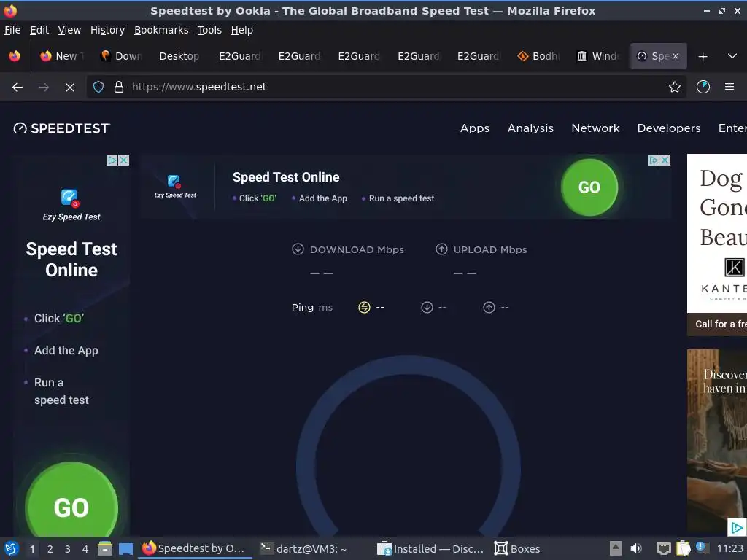Close the top banner ad with X
The height and width of the screenshot is (560, 747).
(665, 160)
